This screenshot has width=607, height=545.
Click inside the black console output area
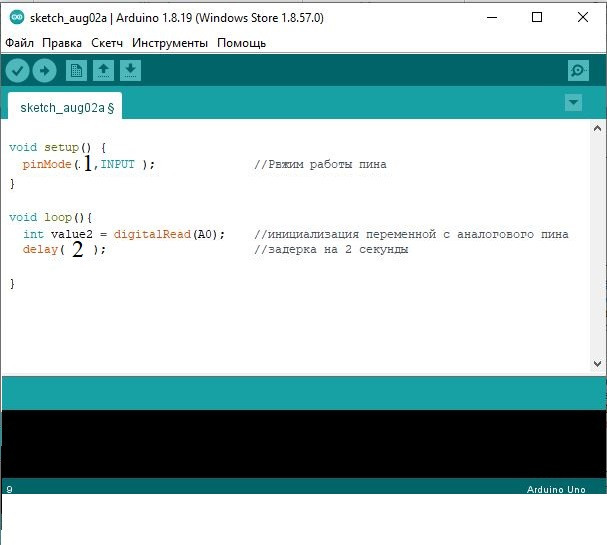pos(304,444)
